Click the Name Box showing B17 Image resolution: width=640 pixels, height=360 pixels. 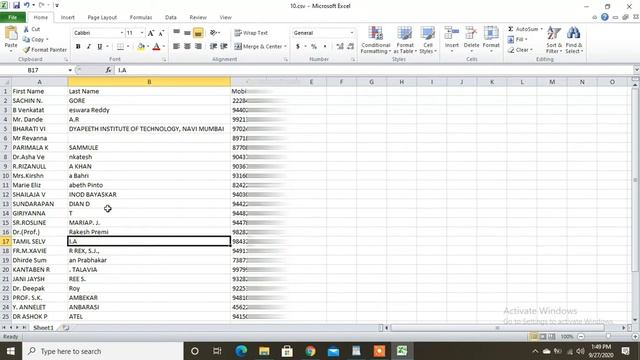click(33, 70)
